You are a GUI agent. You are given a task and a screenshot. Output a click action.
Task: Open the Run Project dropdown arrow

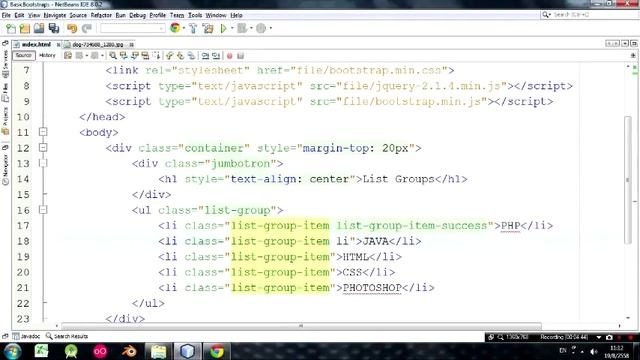coord(232,28)
